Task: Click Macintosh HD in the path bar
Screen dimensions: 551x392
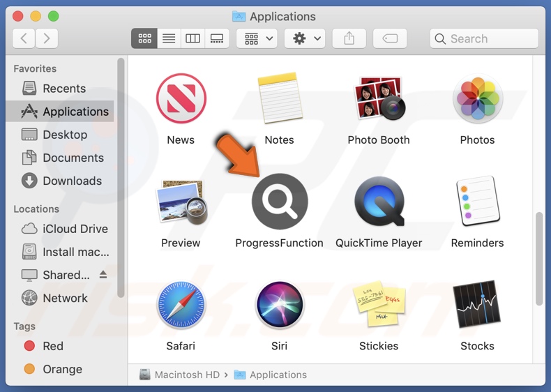Action: 179,375
